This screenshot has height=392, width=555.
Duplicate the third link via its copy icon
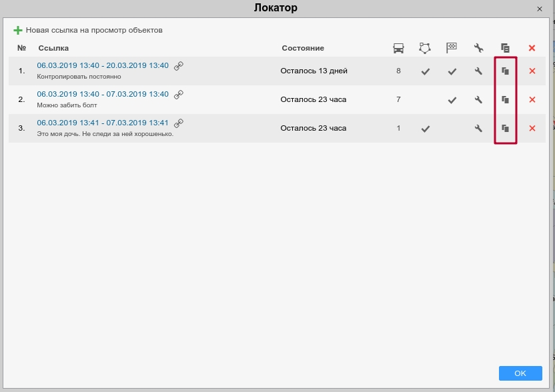[505, 128]
